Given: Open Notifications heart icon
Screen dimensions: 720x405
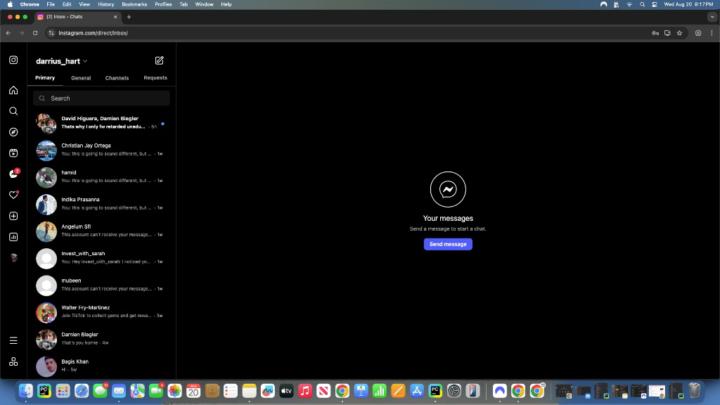Looking at the screenshot, I should (13, 195).
